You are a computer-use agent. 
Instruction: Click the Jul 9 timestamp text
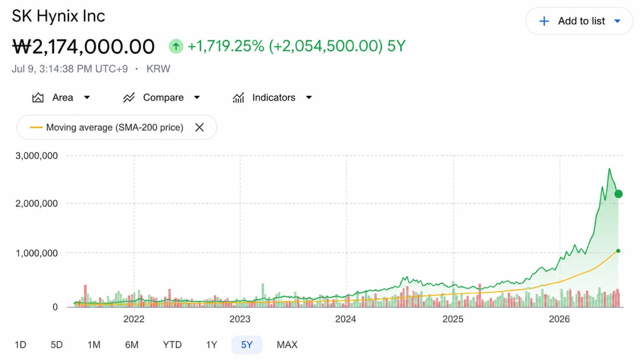70,69
